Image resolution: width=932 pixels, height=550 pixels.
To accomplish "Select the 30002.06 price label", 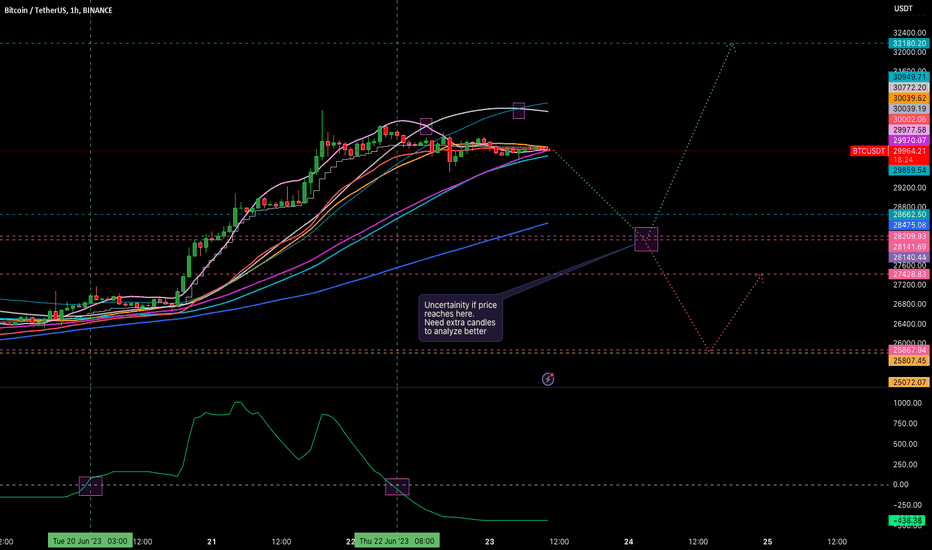I will click(909, 120).
